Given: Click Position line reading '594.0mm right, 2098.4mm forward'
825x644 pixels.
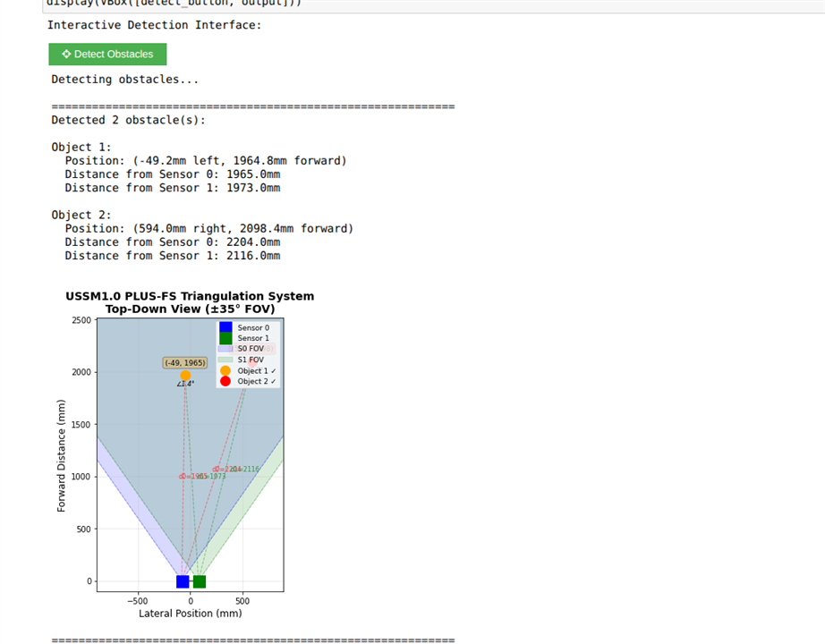Looking at the screenshot, I should [x=209, y=228].
